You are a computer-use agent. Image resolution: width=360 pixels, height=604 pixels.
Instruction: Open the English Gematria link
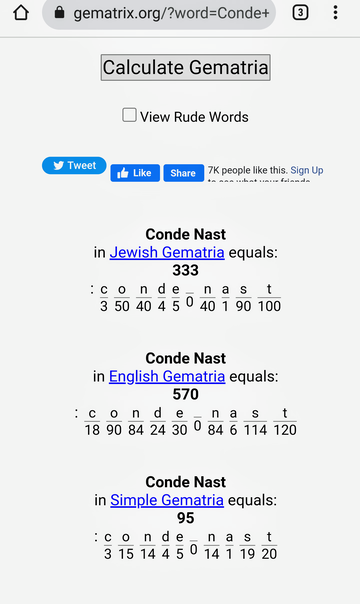click(x=167, y=376)
